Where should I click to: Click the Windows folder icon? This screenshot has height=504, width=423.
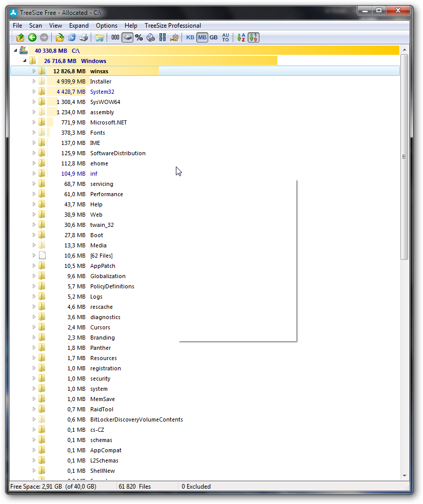[x=32, y=61]
